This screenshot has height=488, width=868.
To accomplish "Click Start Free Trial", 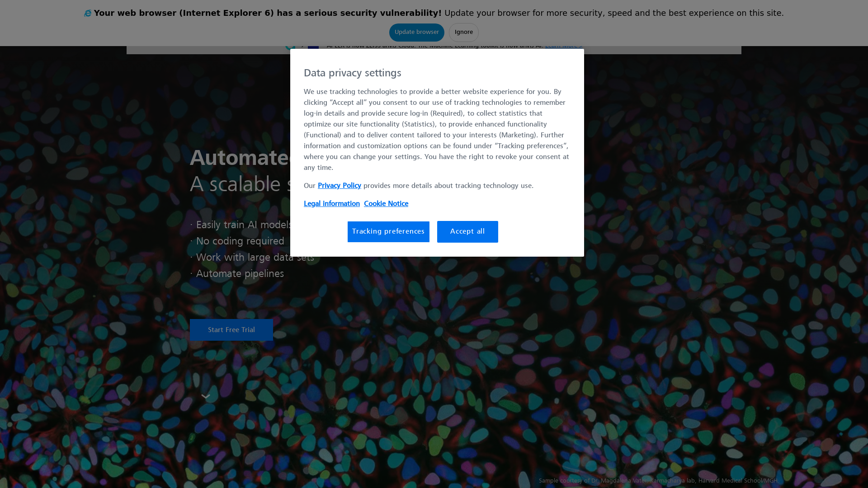I will (231, 330).
